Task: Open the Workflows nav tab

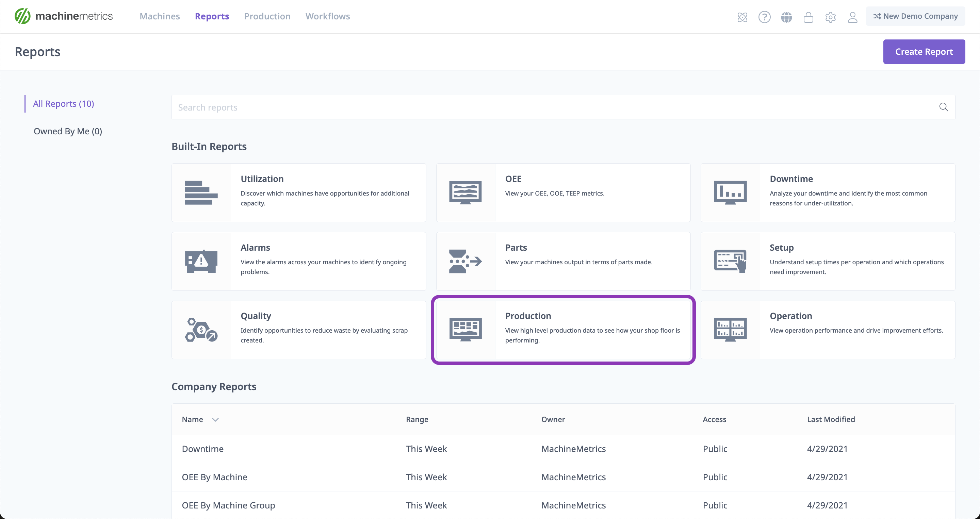Action: pos(328,16)
